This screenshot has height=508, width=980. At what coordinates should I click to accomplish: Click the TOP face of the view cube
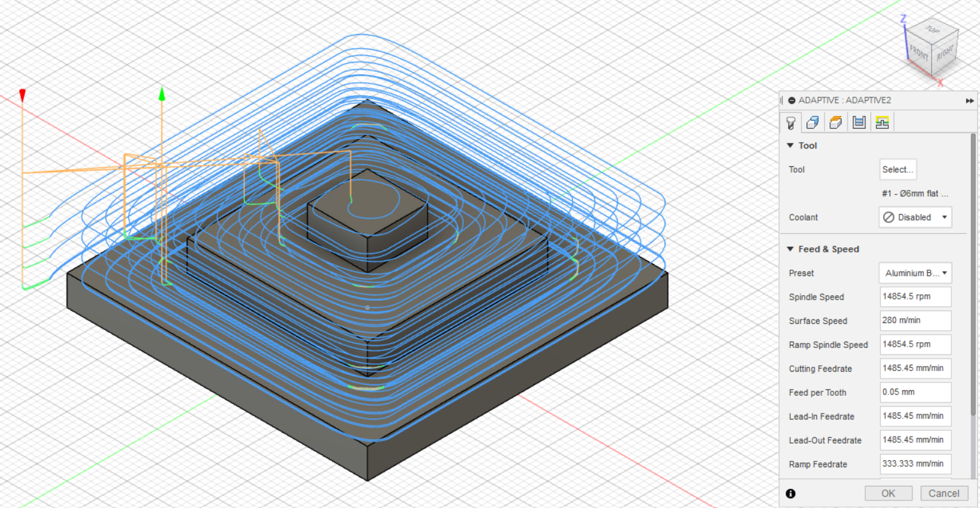[x=933, y=29]
